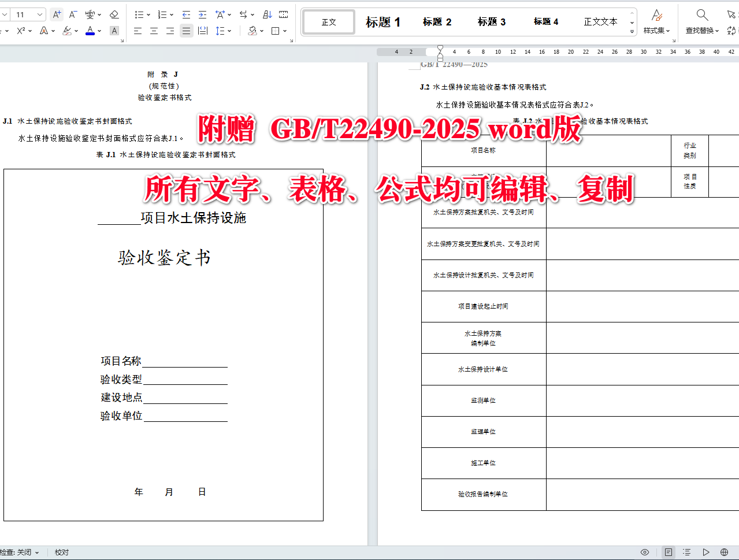
Task: Click the first-line indent marker on ruler
Action: [x=440, y=48]
